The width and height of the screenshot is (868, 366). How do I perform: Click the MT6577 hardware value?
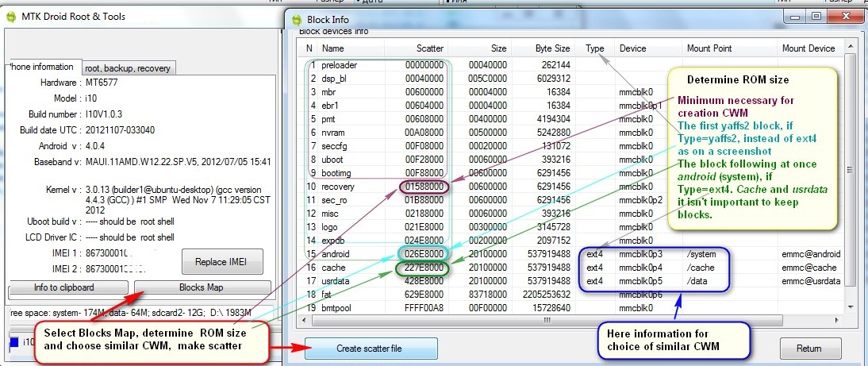pos(102,83)
